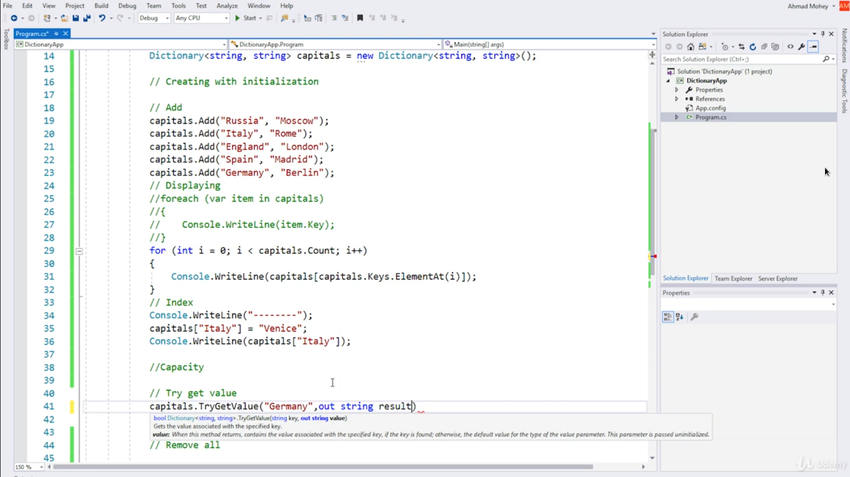Image resolution: width=850 pixels, height=477 pixels.
Task: Click the Find in Files toolbar icon
Action: (285, 18)
